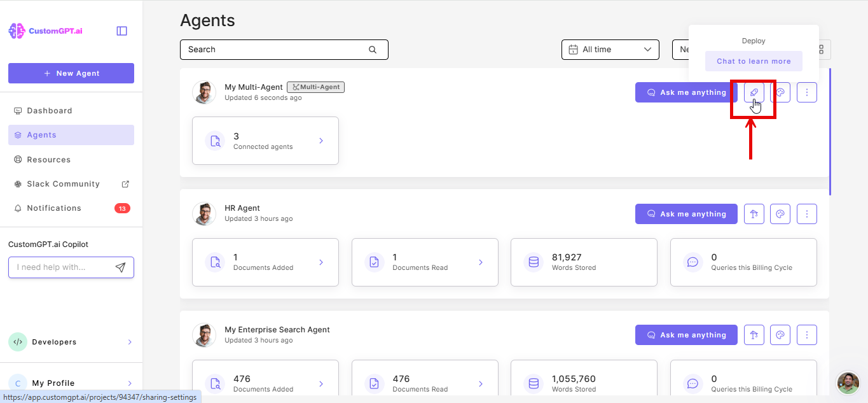Click the Resources lifebuoy icon in the sidebar
868x403 pixels.
[x=18, y=160]
